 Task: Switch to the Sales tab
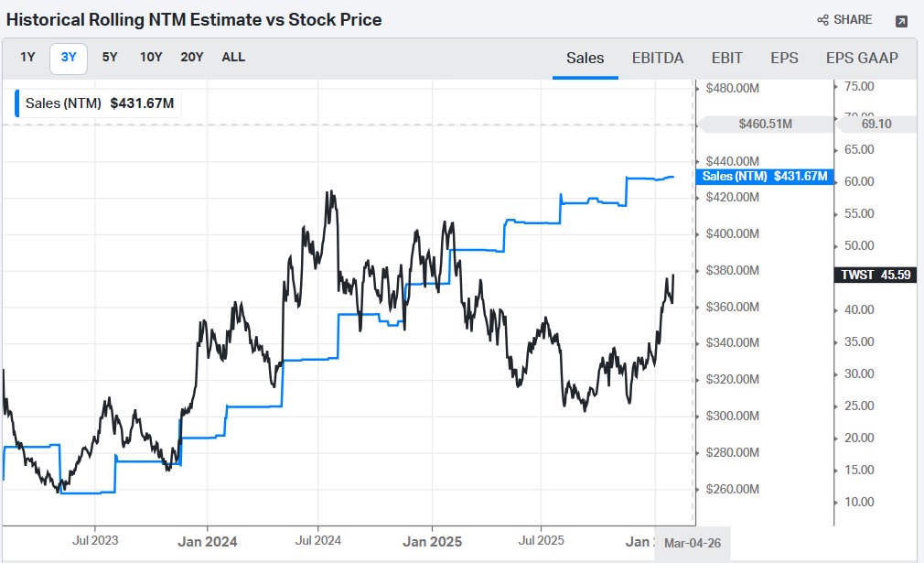click(586, 58)
